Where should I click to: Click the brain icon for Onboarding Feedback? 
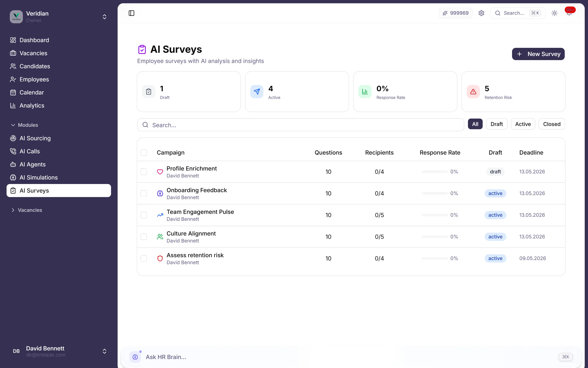tap(160, 193)
